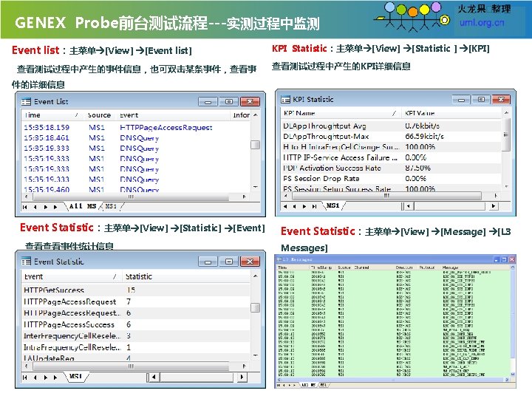
Task: Click the KPI Statistic window title icon
Action: pos(285,100)
